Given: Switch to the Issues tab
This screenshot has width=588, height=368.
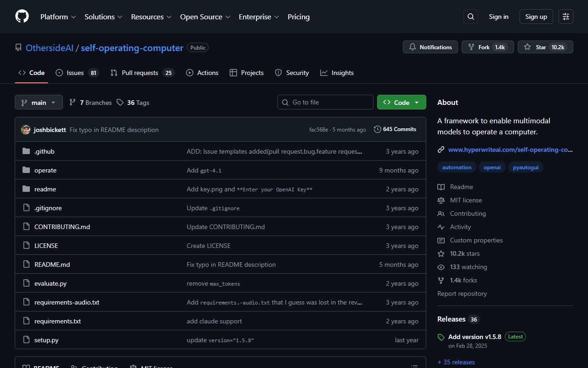Looking at the screenshot, I should (x=74, y=72).
